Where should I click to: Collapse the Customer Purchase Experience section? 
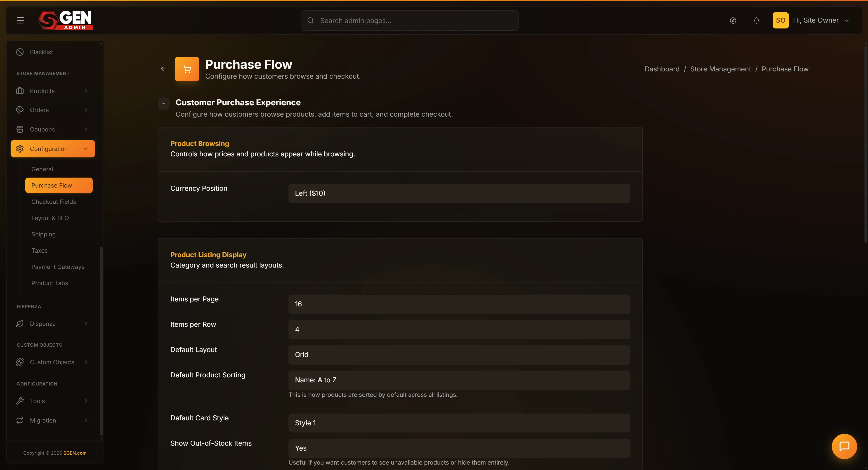coord(163,103)
